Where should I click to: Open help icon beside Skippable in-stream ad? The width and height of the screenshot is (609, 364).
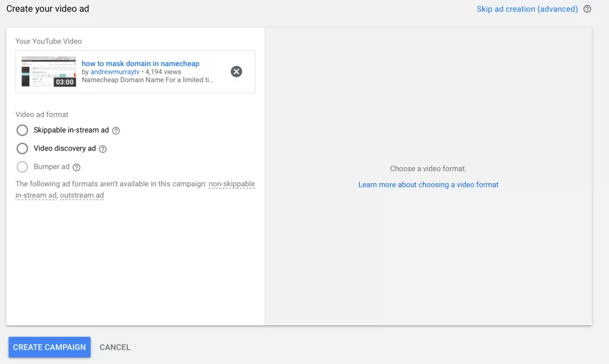[116, 130]
